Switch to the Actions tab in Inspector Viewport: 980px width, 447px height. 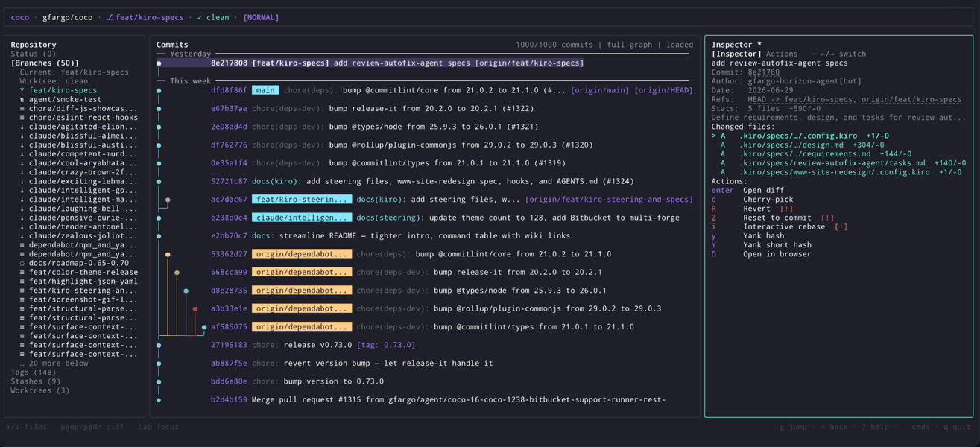(782, 54)
